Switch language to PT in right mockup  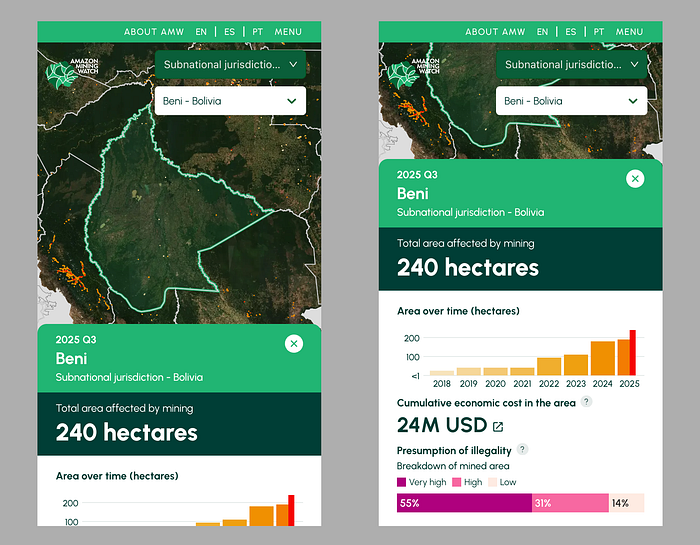(x=599, y=32)
